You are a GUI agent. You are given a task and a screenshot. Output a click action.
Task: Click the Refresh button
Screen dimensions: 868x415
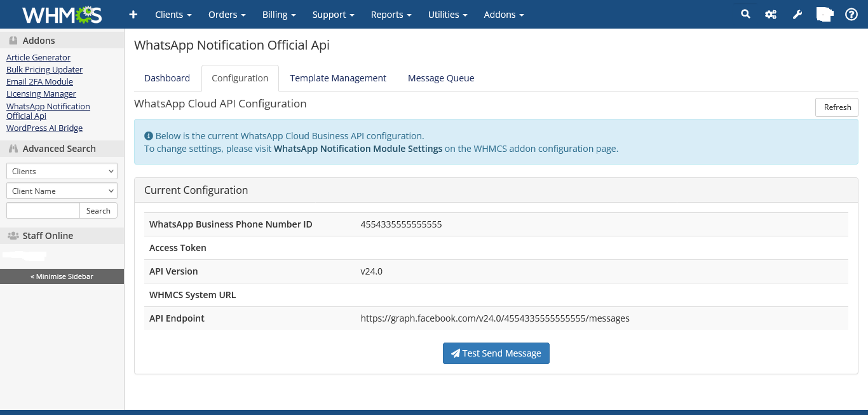836,107
